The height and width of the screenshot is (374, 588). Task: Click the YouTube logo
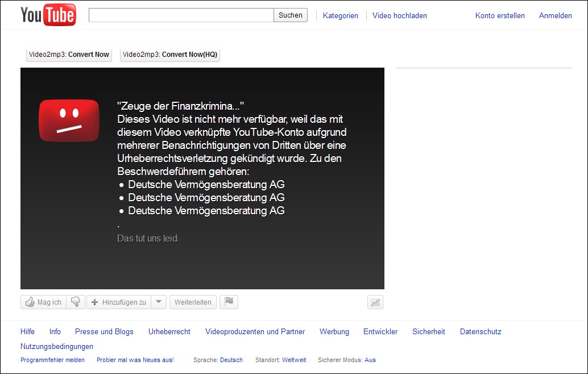tap(48, 15)
